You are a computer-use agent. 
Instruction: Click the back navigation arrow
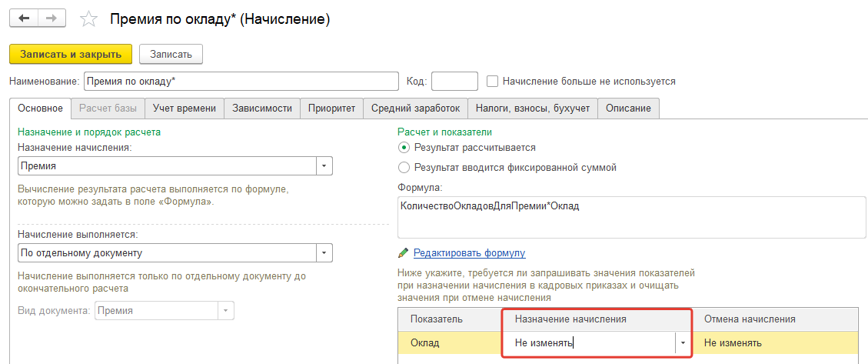(x=23, y=18)
